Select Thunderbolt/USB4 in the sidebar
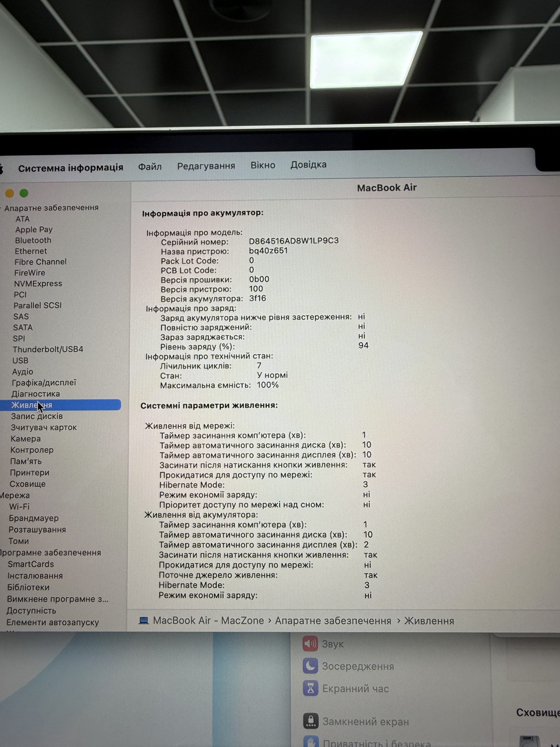Viewport: 560px width, 747px height. click(x=48, y=349)
